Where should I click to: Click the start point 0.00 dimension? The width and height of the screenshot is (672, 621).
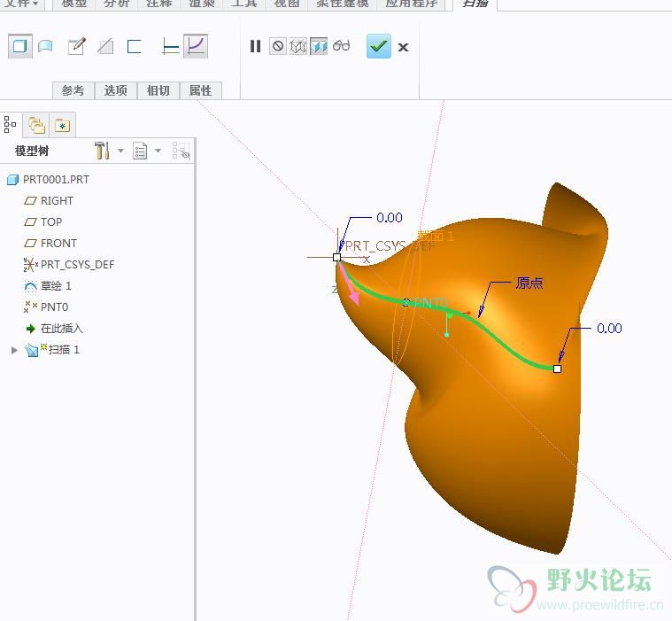390,218
